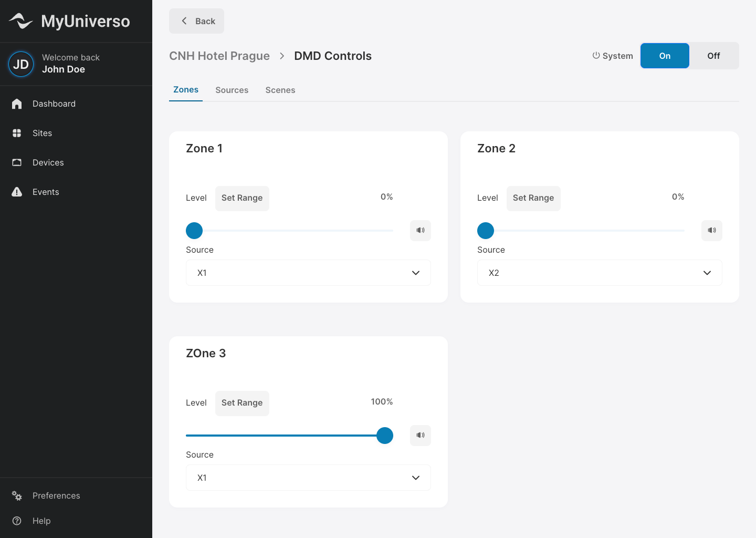
Task: Open Preferences from the sidebar
Action: [76, 495]
